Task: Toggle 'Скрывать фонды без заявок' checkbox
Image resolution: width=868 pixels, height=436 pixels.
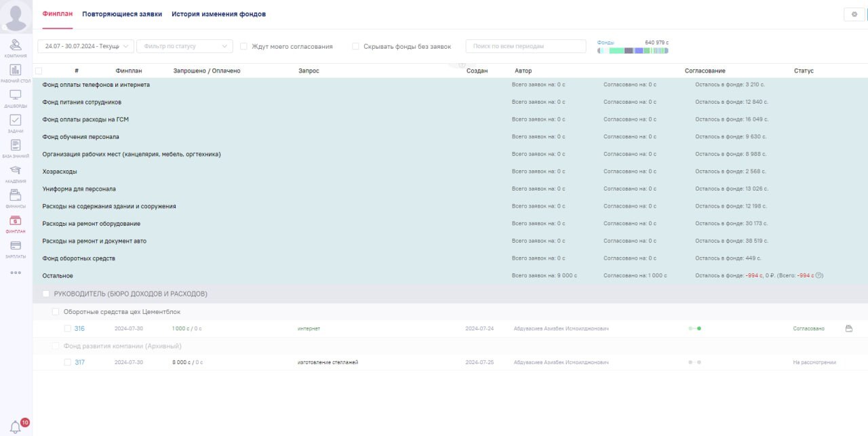Action: click(x=355, y=46)
